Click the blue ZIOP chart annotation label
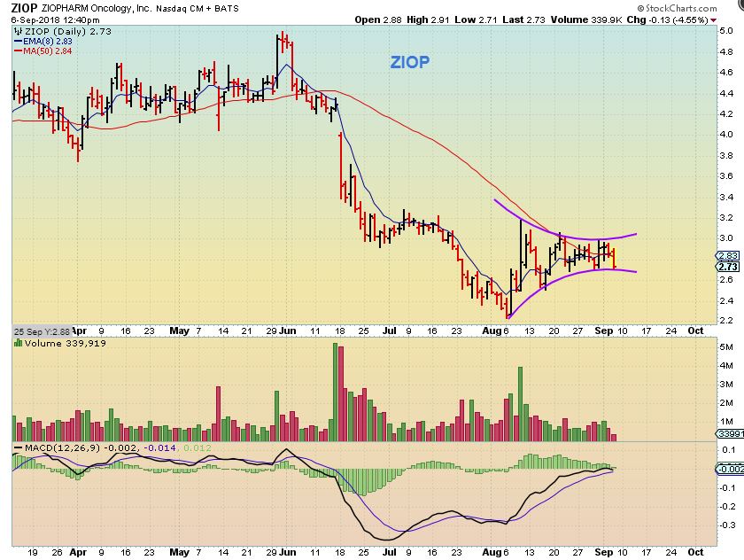 410,62
